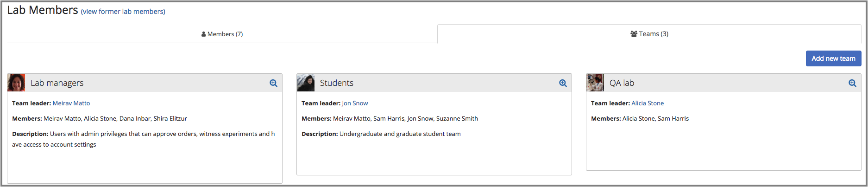Click the QA lab team photo
The image size is (868, 187).
tap(595, 83)
